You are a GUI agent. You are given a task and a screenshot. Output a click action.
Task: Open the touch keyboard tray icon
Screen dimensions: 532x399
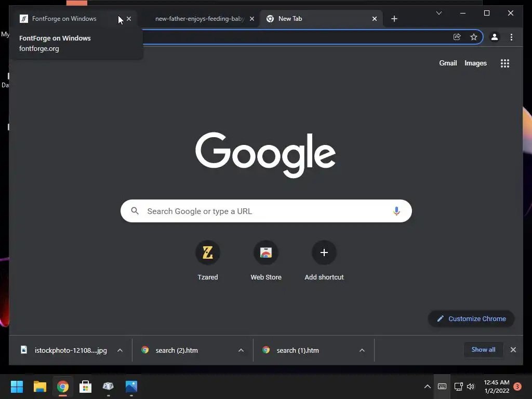442,387
